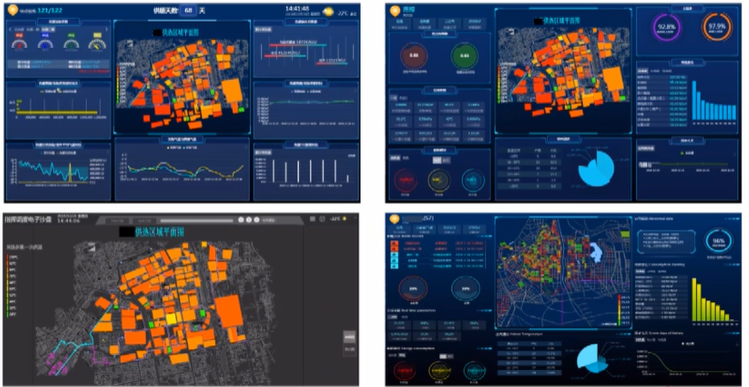
Task: Click the tallest yellow bar in 96% dashboard
Action: [x=695, y=299]
